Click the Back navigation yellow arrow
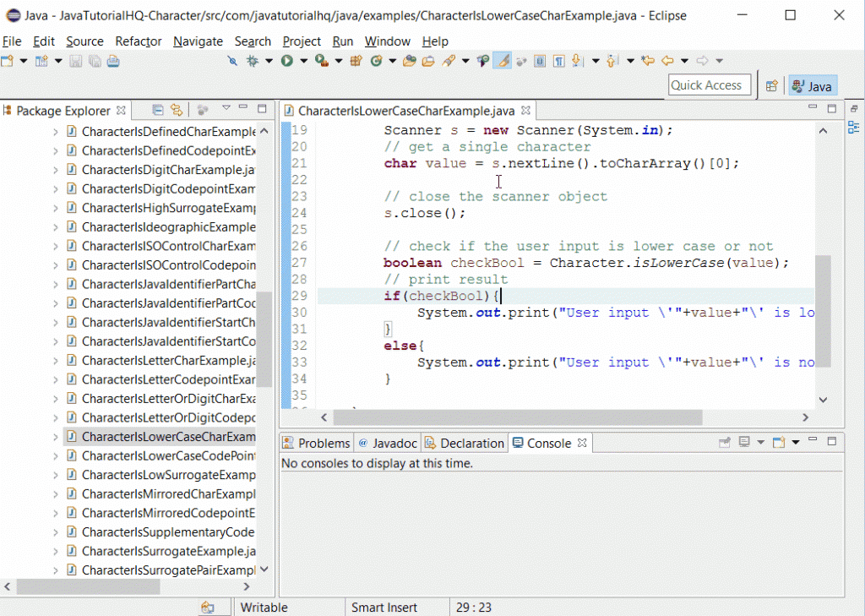This screenshot has height=616, width=865. click(x=667, y=61)
